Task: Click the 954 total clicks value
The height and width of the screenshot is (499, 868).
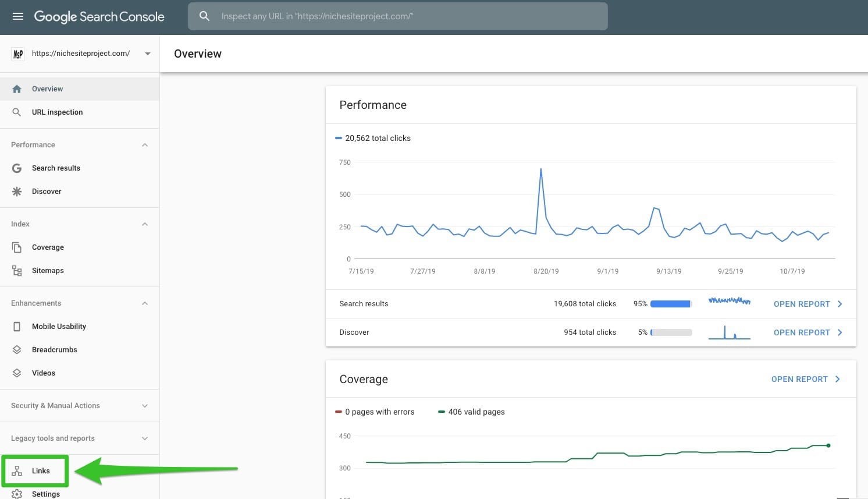Action: click(590, 332)
